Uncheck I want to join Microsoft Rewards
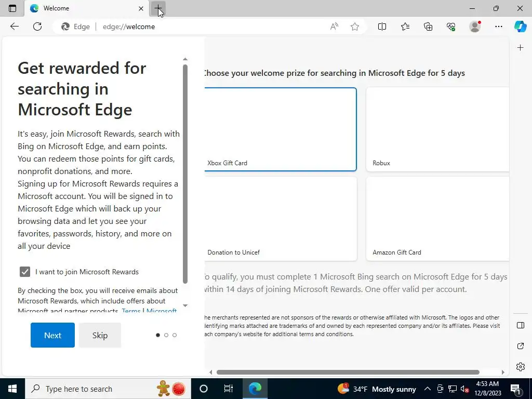The height and width of the screenshot is (399, 532). coord(25,272)
